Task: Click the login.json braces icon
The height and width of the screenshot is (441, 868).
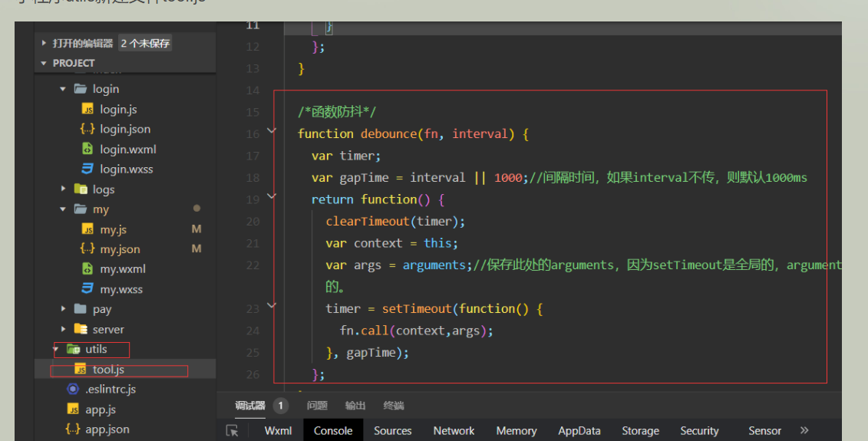Action: click(x=87, y=129)
